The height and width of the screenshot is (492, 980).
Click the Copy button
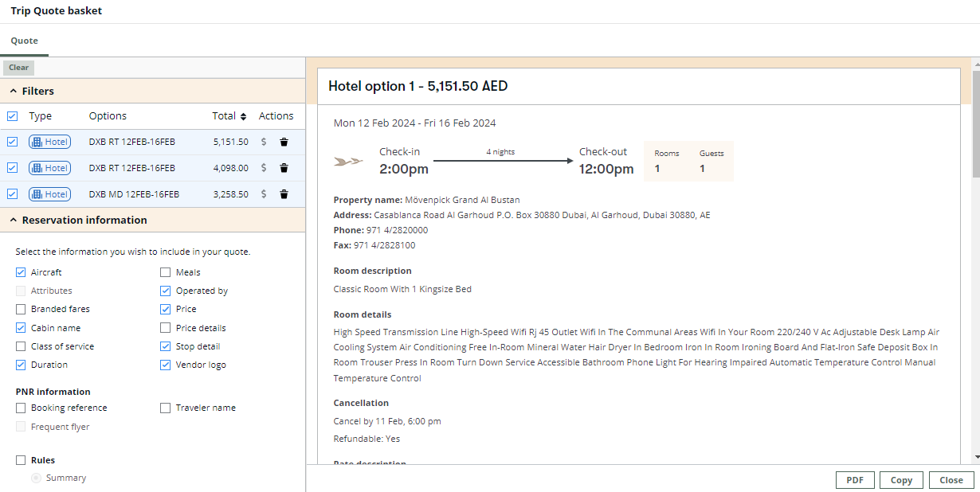point(901,480)
